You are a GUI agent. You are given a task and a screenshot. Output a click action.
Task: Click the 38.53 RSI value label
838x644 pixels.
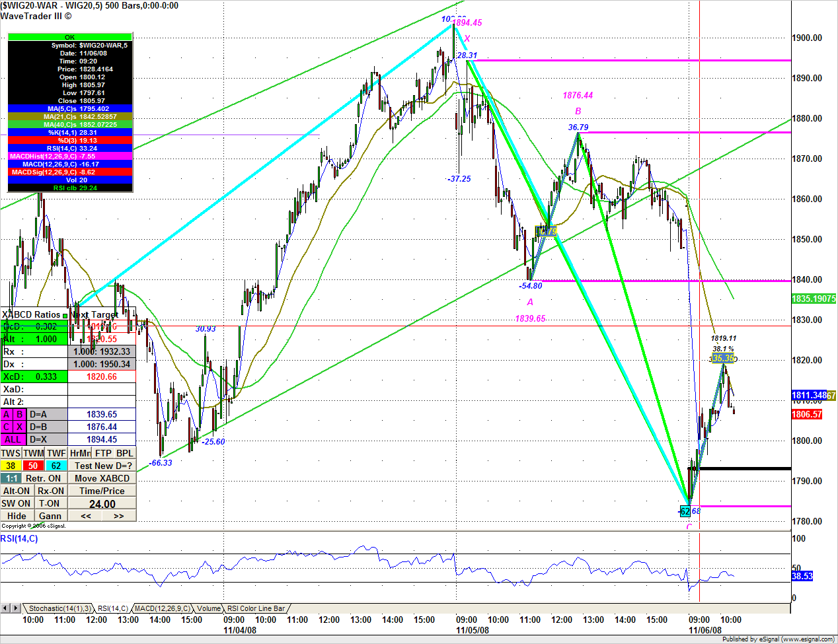[x=802, y=576]
